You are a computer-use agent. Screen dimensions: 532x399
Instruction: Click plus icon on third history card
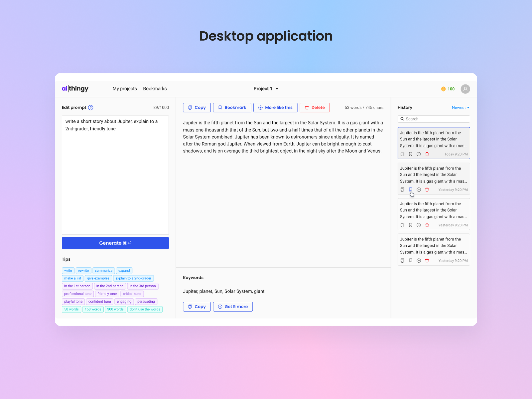pos(419,225)
